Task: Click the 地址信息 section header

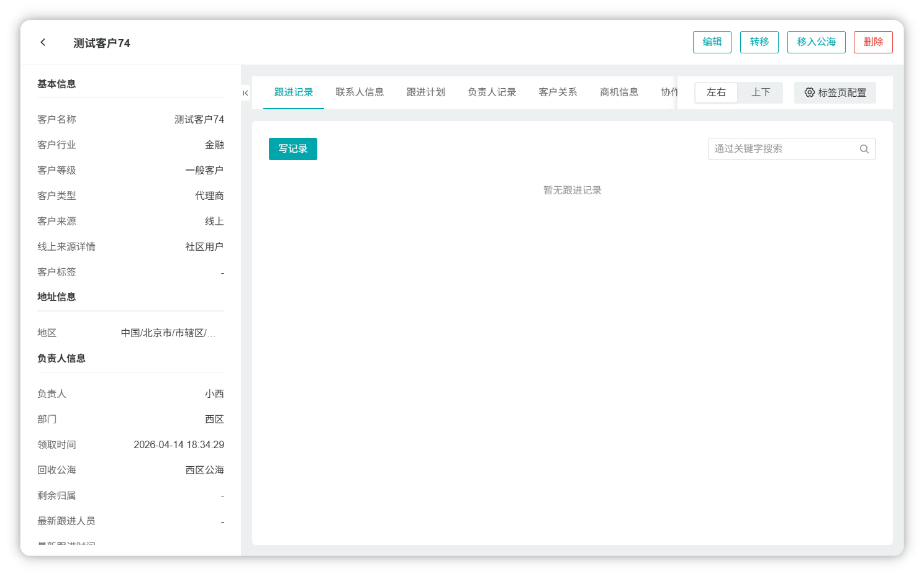Action: 57,297
